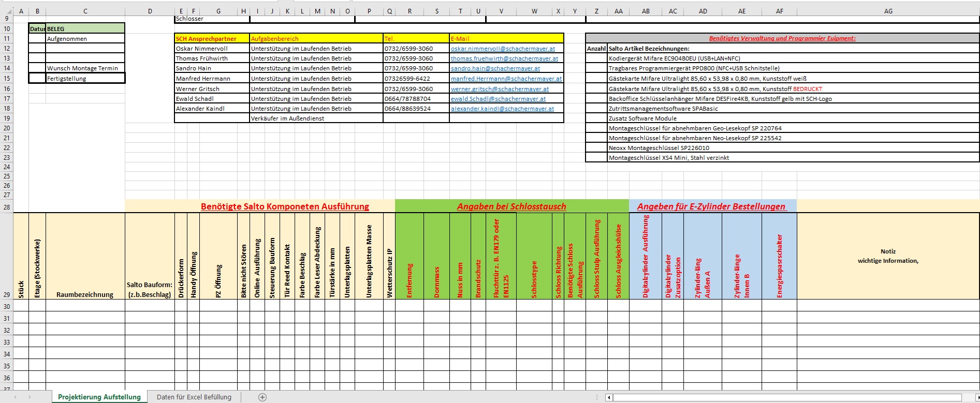Click the yellow Tel. header cell

pyautogui.click(x=416, y=39)
